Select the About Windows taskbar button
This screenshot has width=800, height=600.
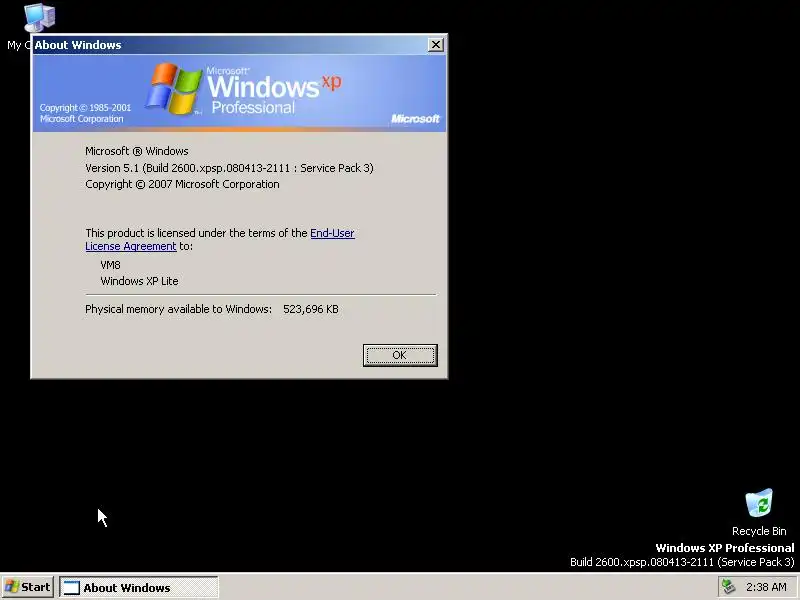click(x=139, y=587)
